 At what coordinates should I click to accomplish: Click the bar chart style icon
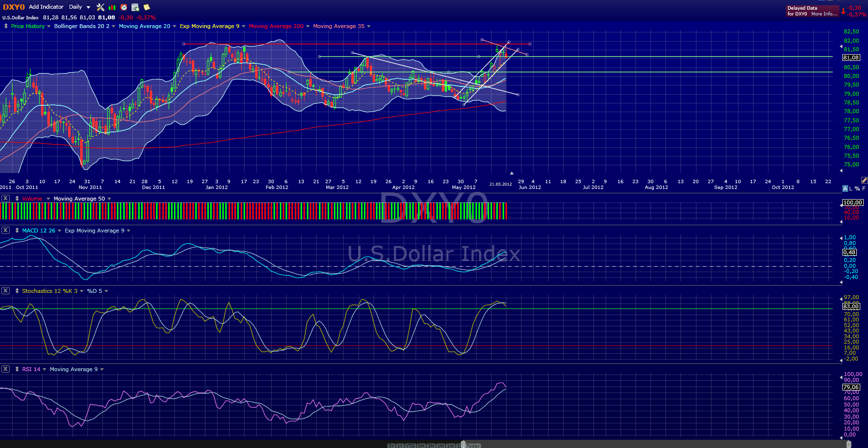pyautogui.click(x=112, y=7)
